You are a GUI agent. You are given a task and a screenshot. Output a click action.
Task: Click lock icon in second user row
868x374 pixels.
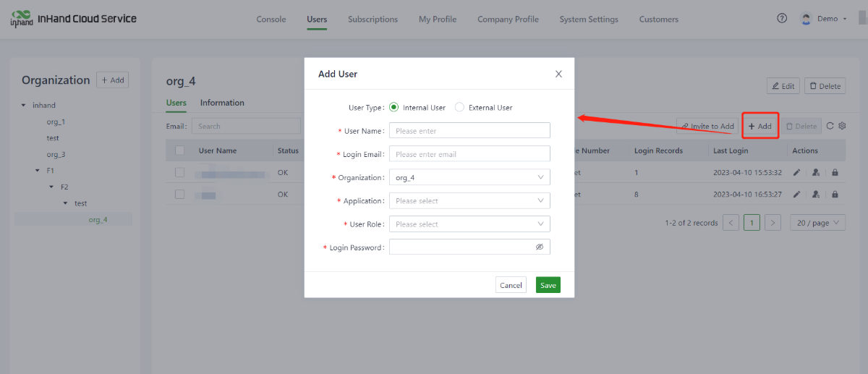(x=835, y=195)
